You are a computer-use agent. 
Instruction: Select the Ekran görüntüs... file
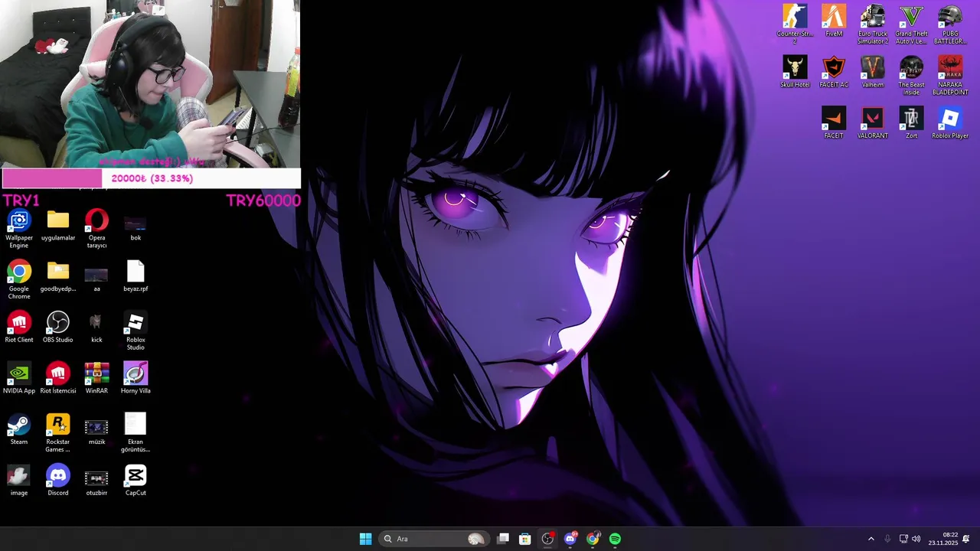coord(136,433)
